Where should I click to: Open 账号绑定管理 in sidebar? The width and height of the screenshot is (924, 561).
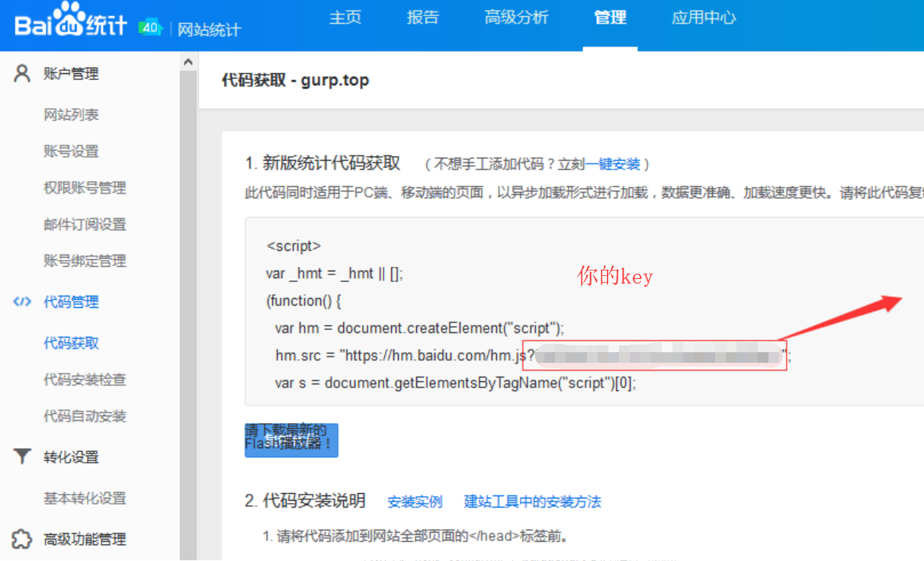(x=85, y=261)
